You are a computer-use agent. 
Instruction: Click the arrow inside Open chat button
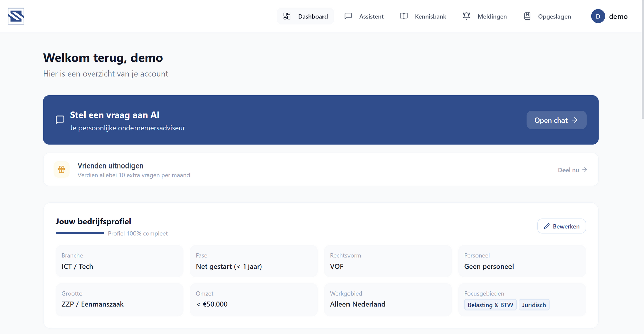pos(575,120)
